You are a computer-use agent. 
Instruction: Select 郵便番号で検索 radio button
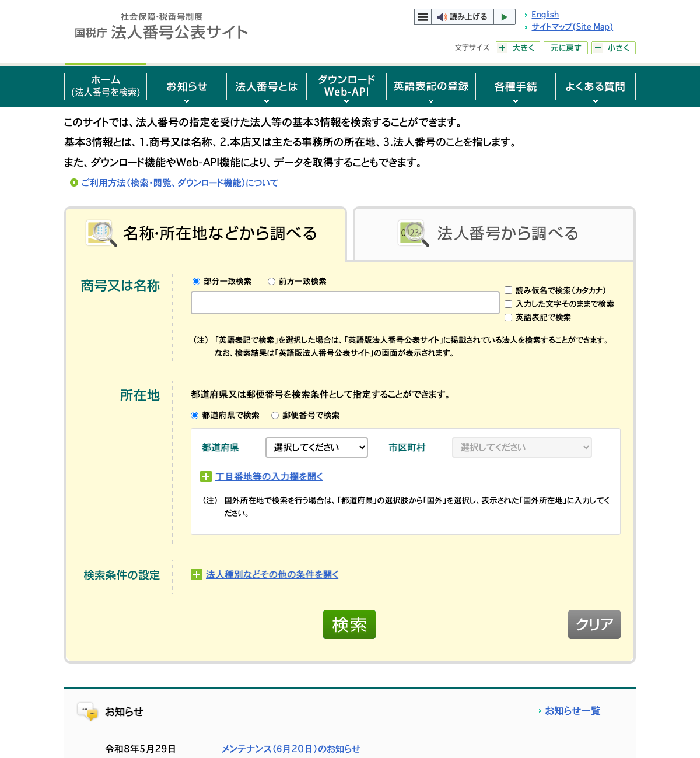(275, 415)
